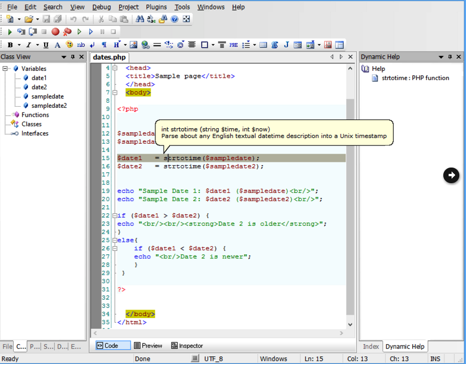Viewport: 467px width, 365px height.
Task: Toggle code fold at line 22
Action: (x=114, y=216)
